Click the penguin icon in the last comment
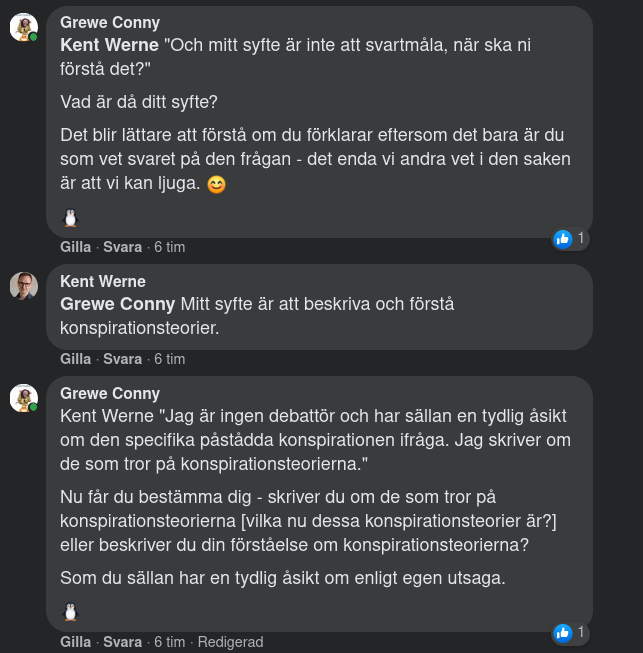Screen dimensions: 643x653 [x=70, y=611]
